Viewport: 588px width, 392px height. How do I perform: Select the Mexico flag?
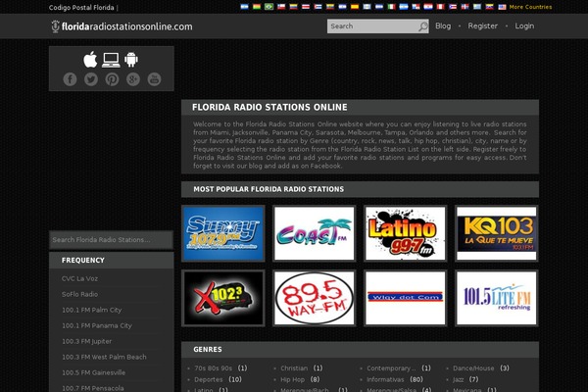click(392, 7)
